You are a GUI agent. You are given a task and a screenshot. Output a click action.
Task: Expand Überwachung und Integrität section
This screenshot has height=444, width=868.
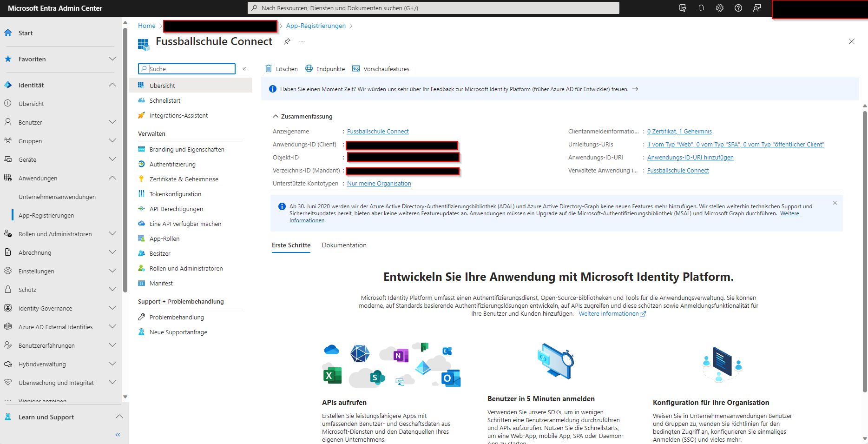tap(112, 383)
